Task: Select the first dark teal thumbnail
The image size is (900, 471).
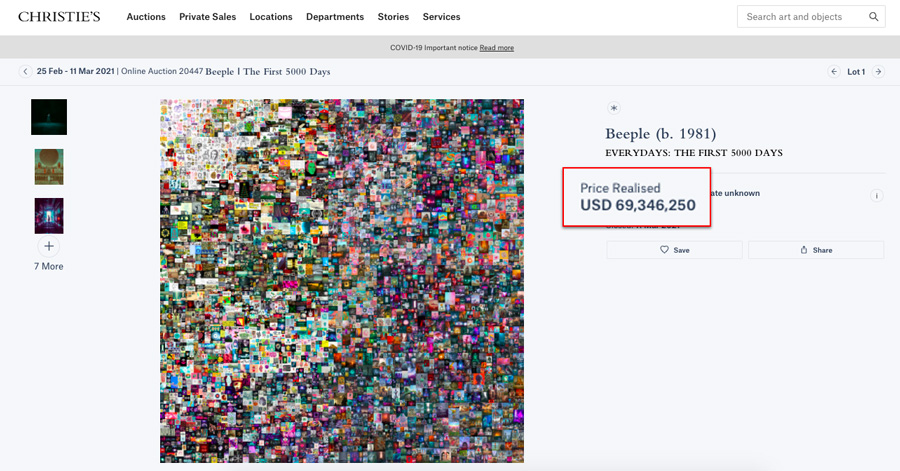Action: tap(49, 117)
